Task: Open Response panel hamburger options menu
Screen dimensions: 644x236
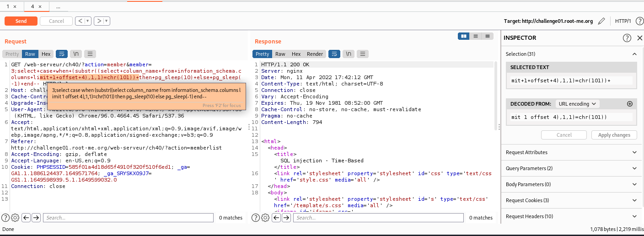Action: [x=363, y=54]
